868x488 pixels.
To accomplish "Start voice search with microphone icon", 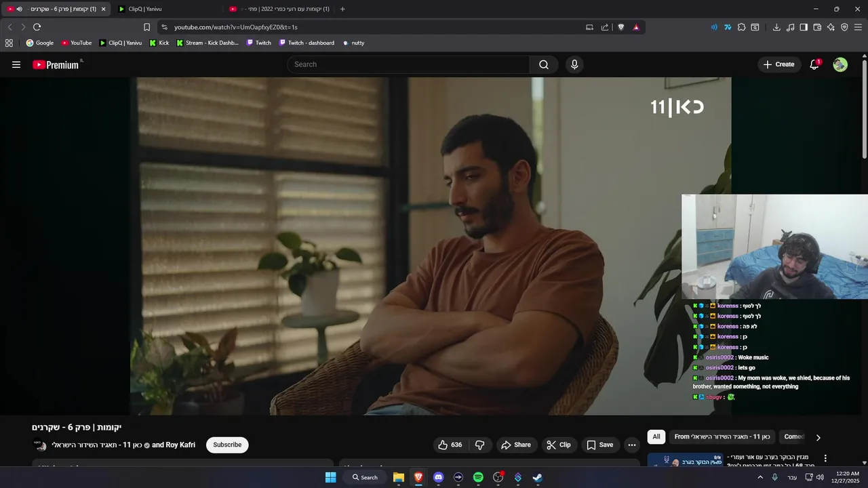I will pyautogui.click(x=574, y=64).
